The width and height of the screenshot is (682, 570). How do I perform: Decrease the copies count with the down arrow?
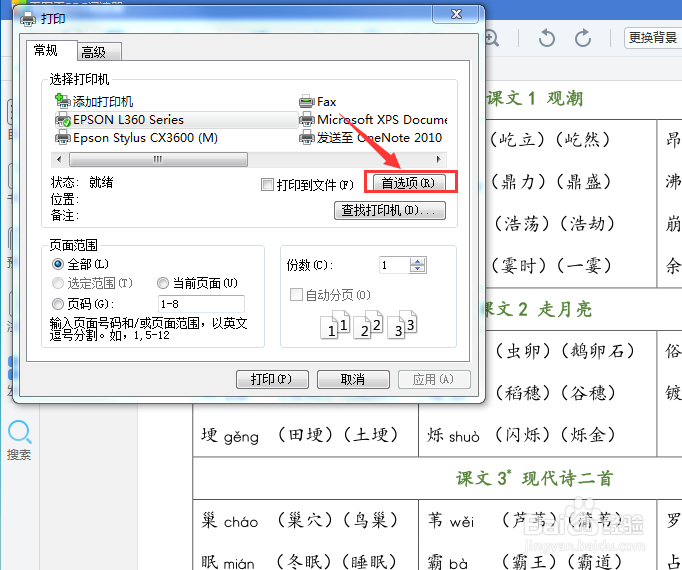(x=418, y=269)
